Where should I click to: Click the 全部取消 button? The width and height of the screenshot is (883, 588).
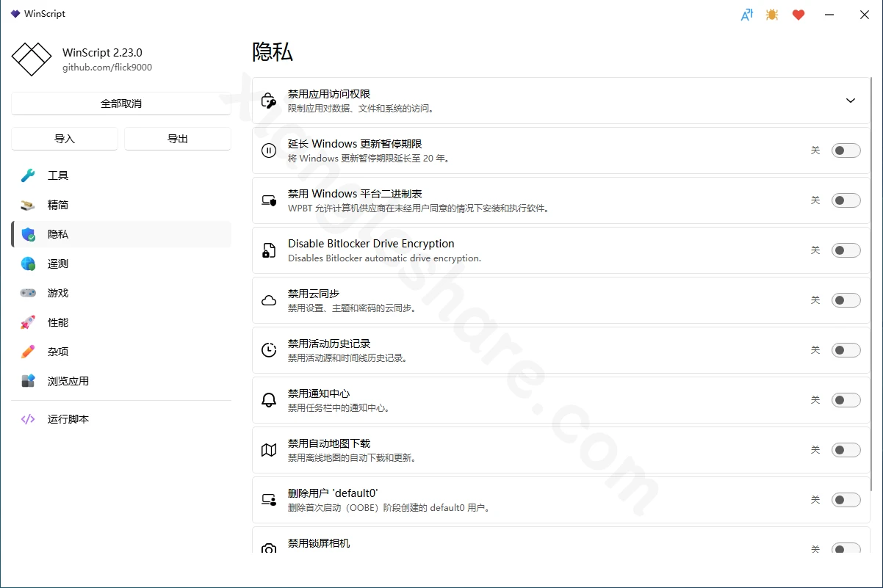click(121, 104)
